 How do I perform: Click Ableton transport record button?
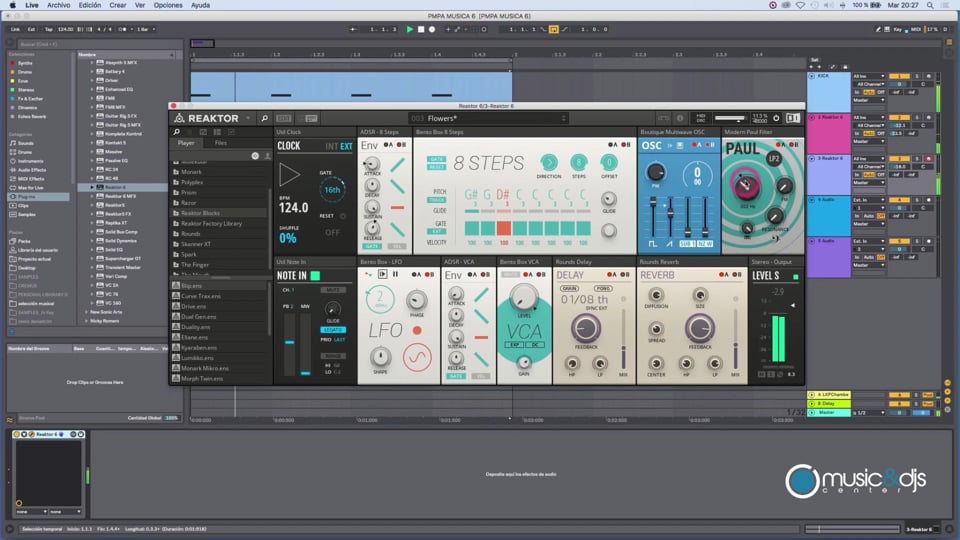[x=432, y=29]
